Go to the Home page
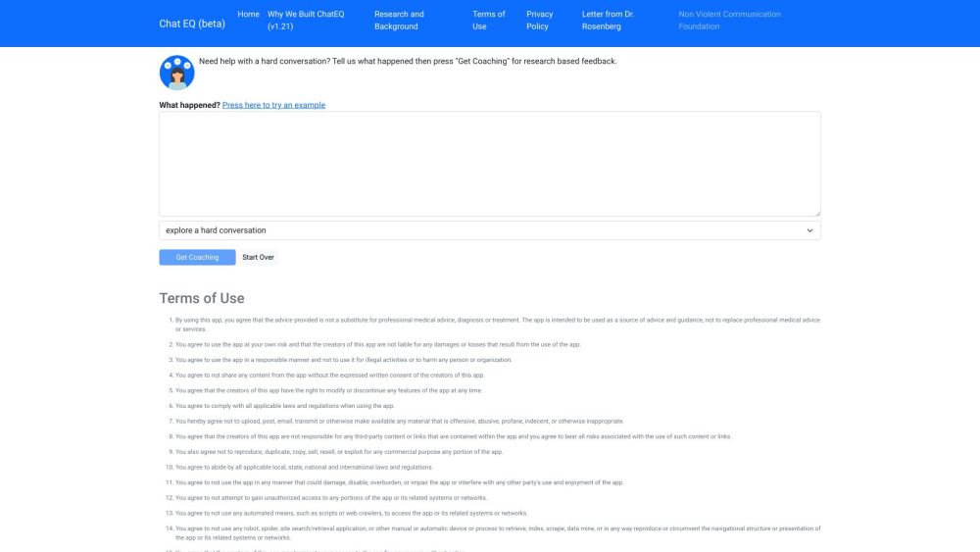The width and height of the screenshot is (980, 552). tap(249, 15)
